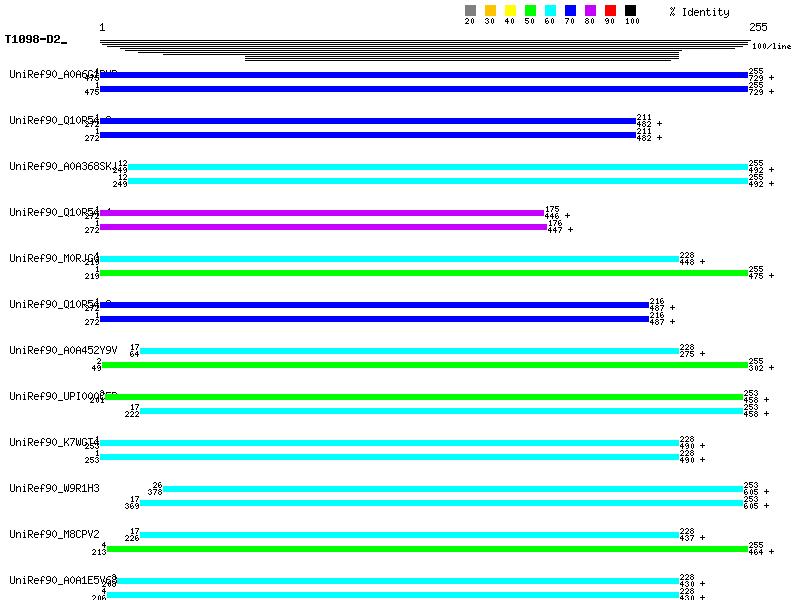Select the black 100% identity legend swatch
This screenshot has width=800, height=600.
[x=630, y=11]
